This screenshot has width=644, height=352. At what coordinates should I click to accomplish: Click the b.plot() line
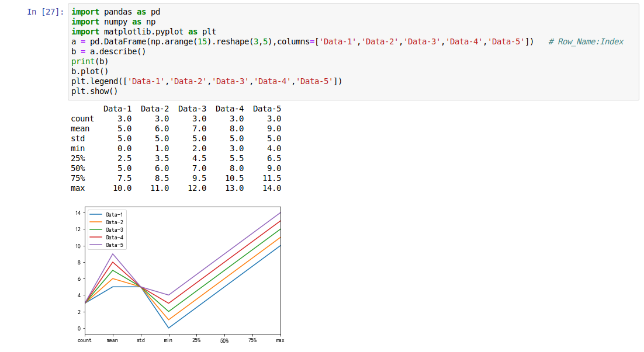[x=90, y=71]
